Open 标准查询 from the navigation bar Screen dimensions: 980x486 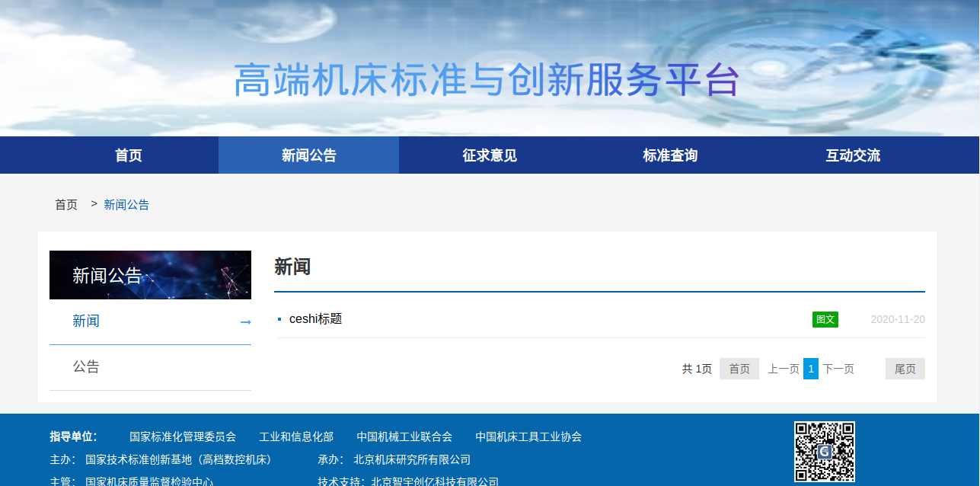click(670, 155)
